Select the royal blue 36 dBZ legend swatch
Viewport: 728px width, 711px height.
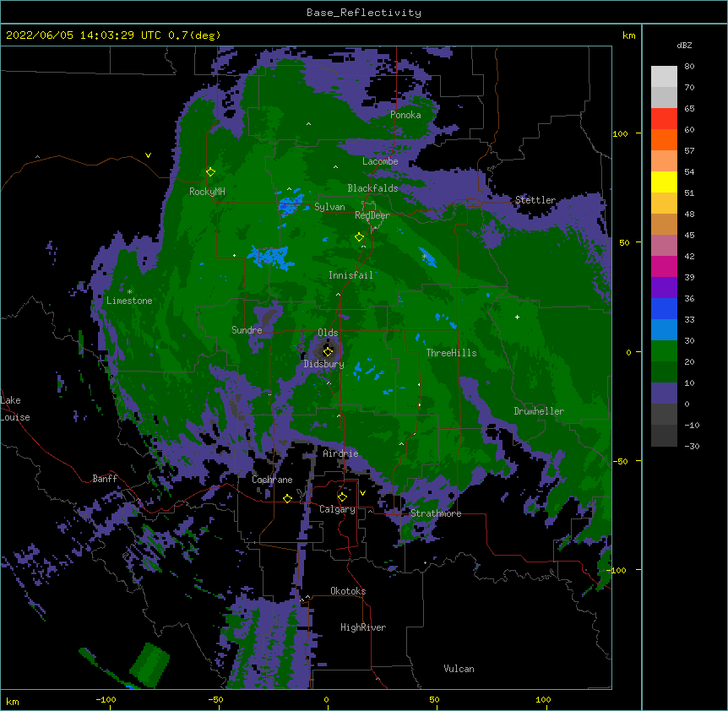click(x=664, y=308)
